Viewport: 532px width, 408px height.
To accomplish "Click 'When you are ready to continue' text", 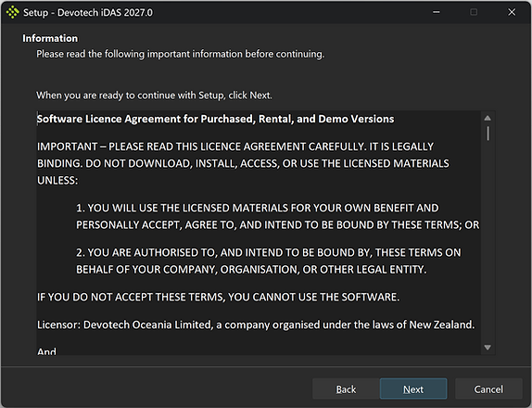I will [154, 96].
